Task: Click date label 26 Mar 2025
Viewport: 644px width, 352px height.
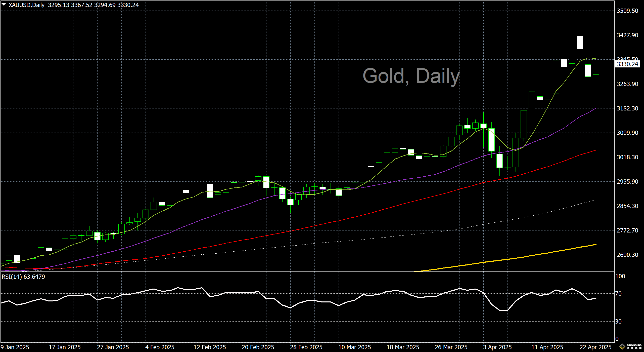Action: 451,347
